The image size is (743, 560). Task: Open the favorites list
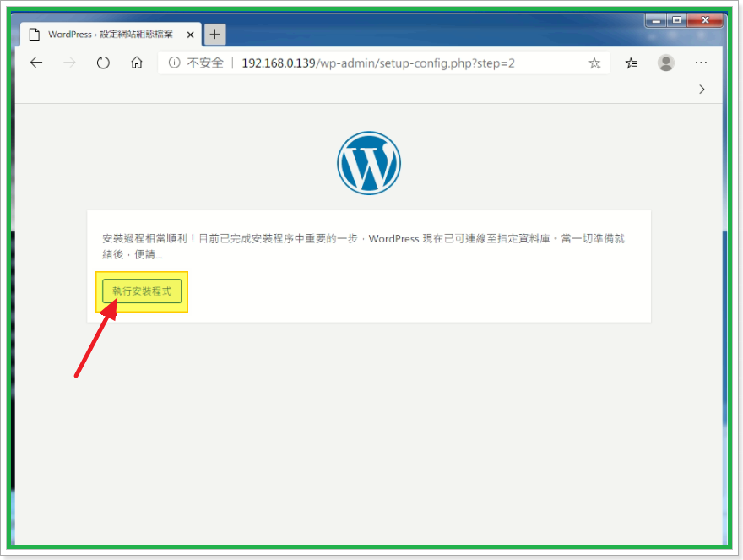point(632,63)
